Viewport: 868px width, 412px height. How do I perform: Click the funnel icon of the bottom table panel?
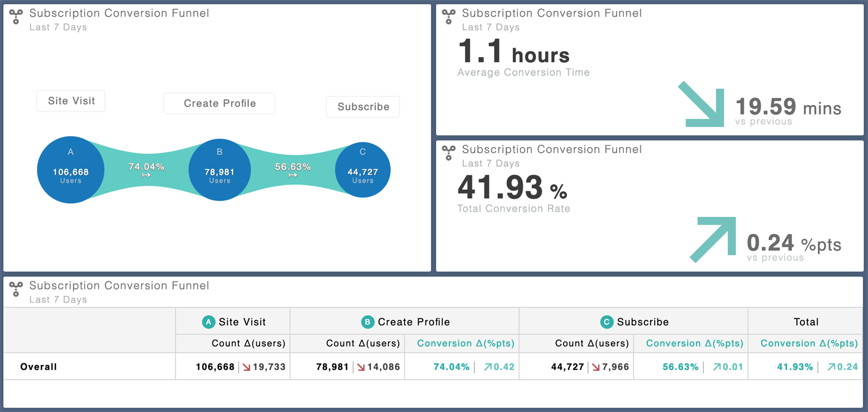(x=16, y=289)
